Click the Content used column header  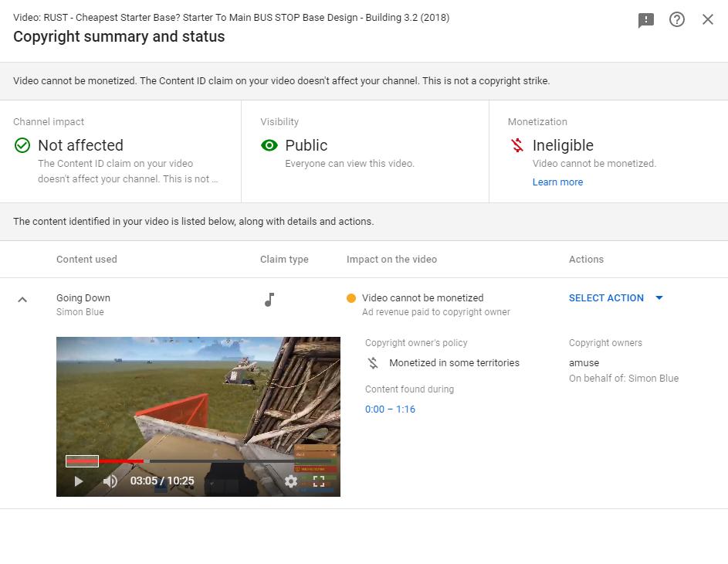(86, 260)
